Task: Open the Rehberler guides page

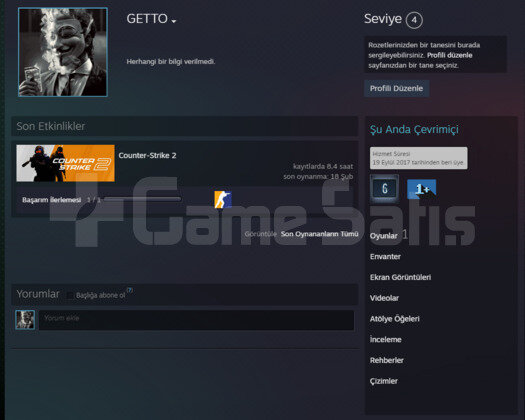Action: pyautogui.click(x=387, y=360)
